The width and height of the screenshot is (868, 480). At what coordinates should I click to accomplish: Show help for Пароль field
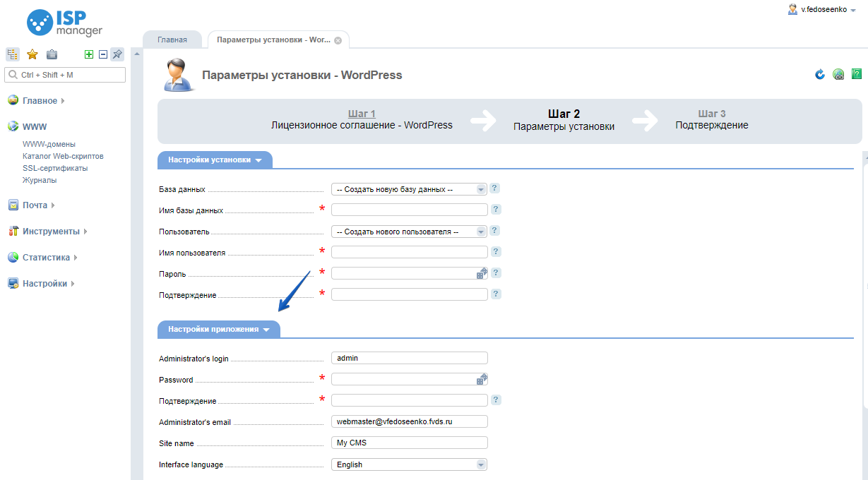496,273
